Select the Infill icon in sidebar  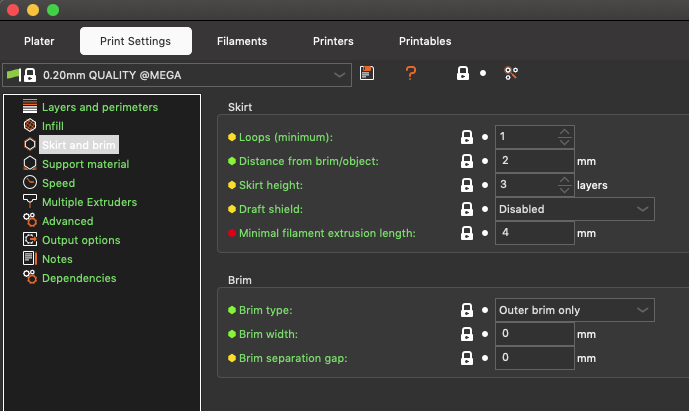(30, 126)
